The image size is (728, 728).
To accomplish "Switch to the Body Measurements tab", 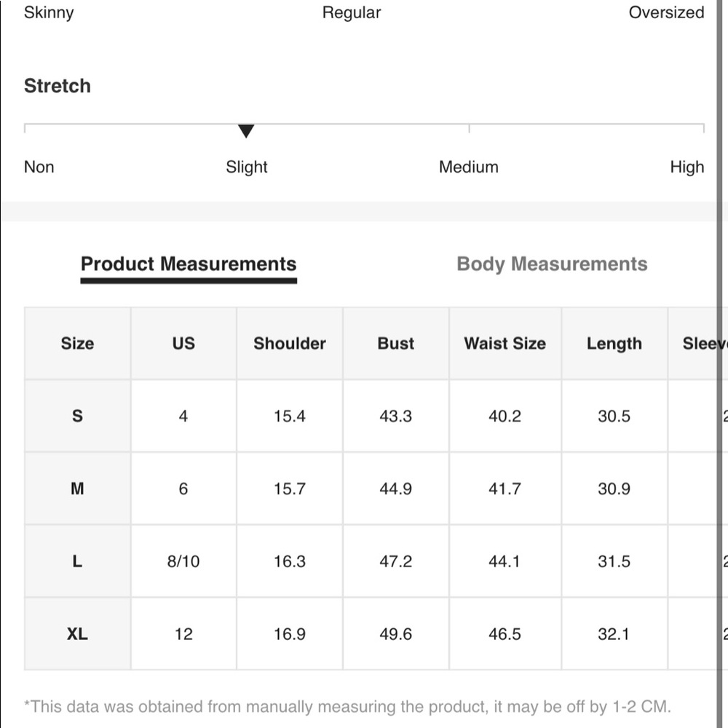I will [x=552, y=264].
